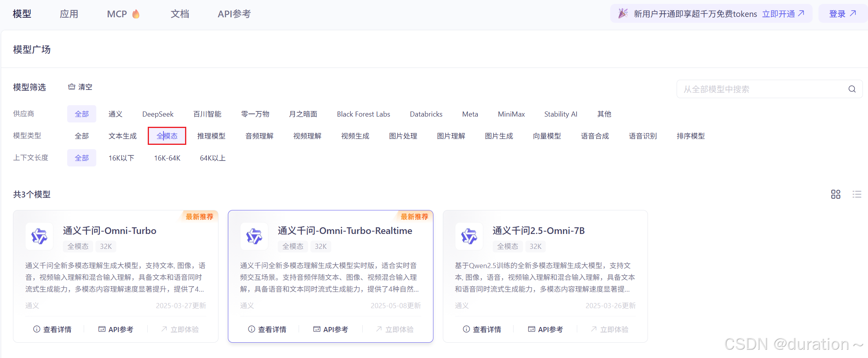The height and width of the screenshot is (358, 868).
Task: Filter supplier by Stability AI
Action: (x=561, y=114)
